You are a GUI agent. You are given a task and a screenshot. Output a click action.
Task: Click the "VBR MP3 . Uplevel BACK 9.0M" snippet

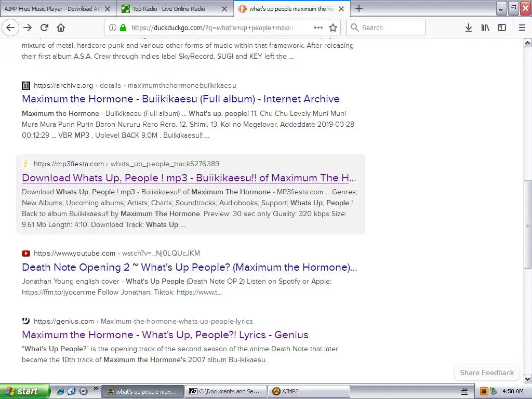pos(108,135)
